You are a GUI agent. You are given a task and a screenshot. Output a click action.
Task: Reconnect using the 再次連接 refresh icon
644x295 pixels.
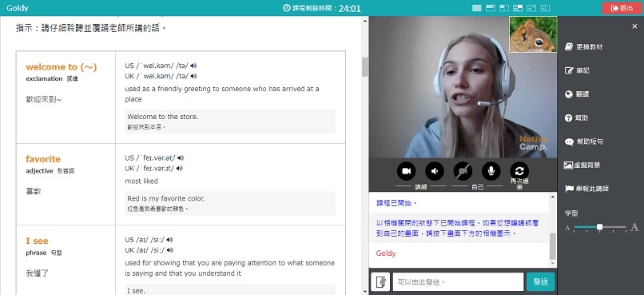[x=519, y=171]
